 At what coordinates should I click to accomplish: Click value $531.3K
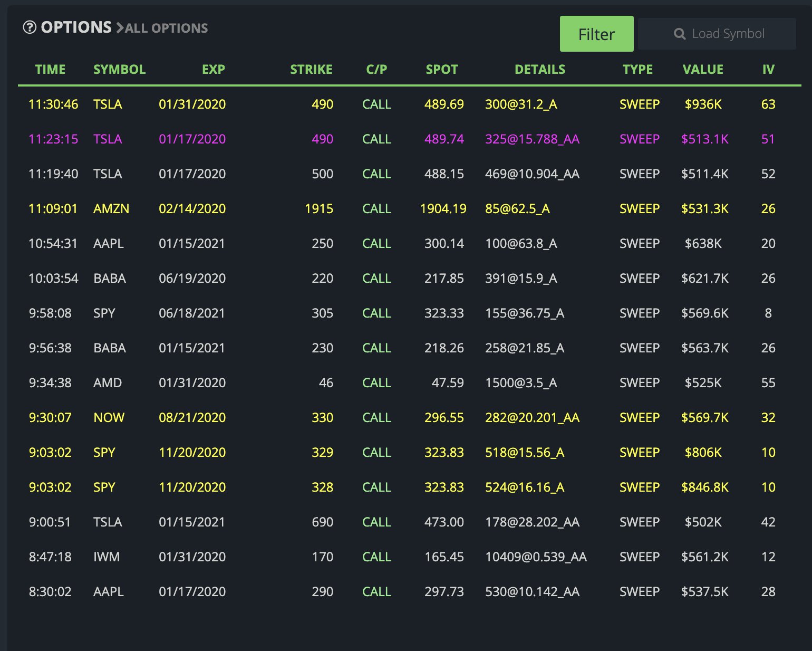[x=704, y=208]
